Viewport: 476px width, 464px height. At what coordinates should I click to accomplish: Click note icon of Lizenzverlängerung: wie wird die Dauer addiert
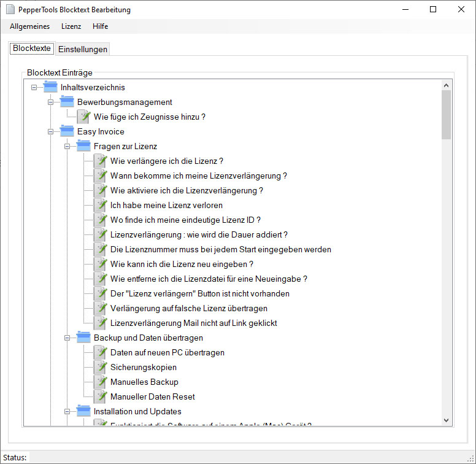(101, 234)
